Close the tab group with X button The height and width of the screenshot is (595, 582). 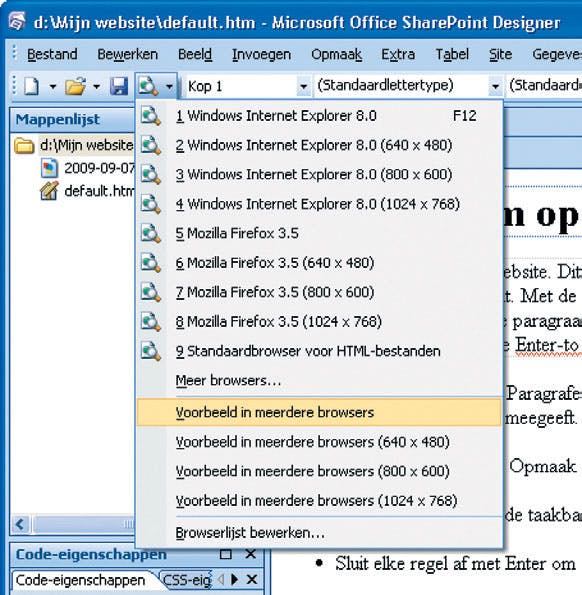coord(252,580)
